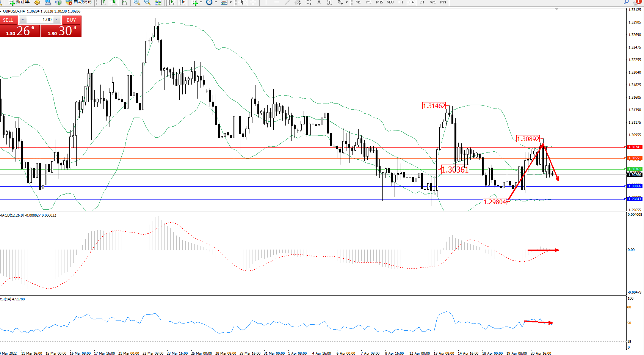
Task: Open the tile windows grid icon
Action: 158,2
